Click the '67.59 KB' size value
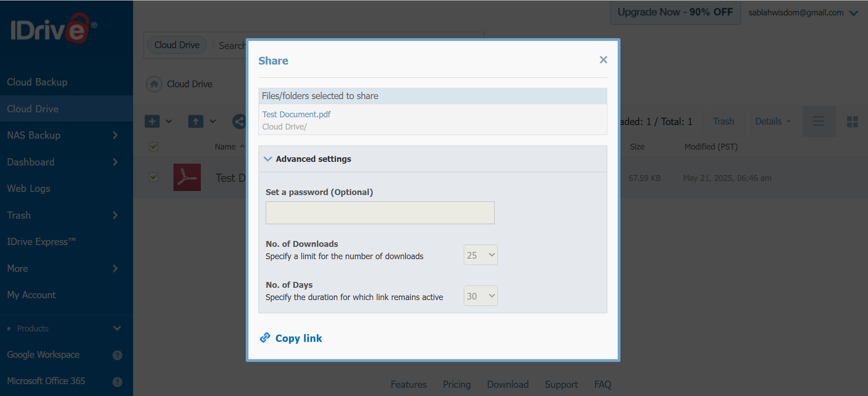The image size is (868, 396). click(645, 178)
